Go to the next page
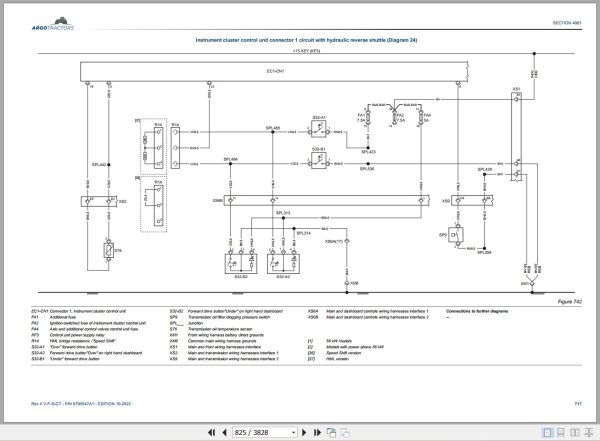Image resolution: width=600 pixels, height=441 pixels. click(x=305, y=433)
